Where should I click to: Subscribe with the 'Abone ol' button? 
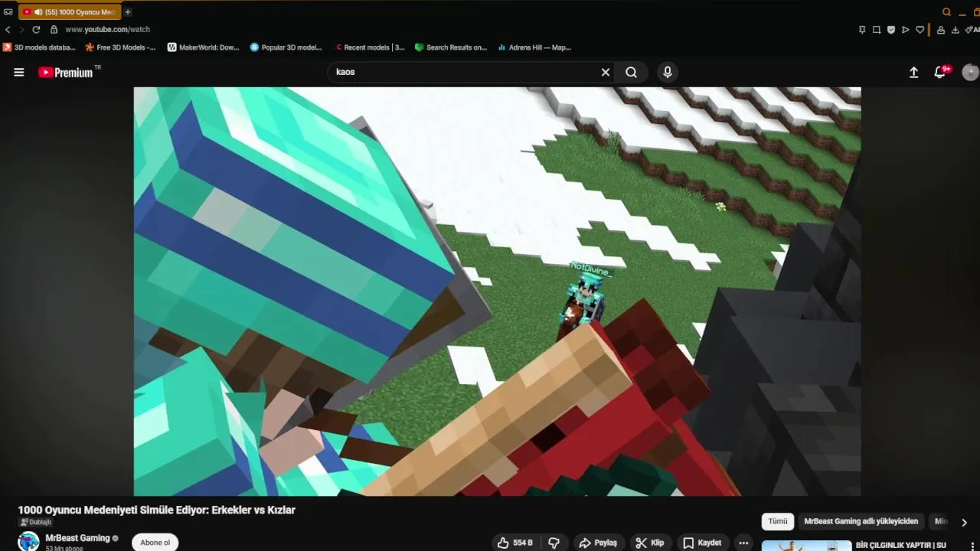coord(155,543)
